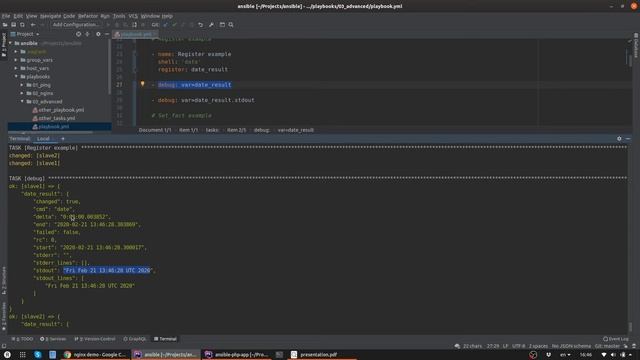Open the Project Structure toolbar icon
The width and height of the screenshot is (640, 360).
click(x=222, y=25)
